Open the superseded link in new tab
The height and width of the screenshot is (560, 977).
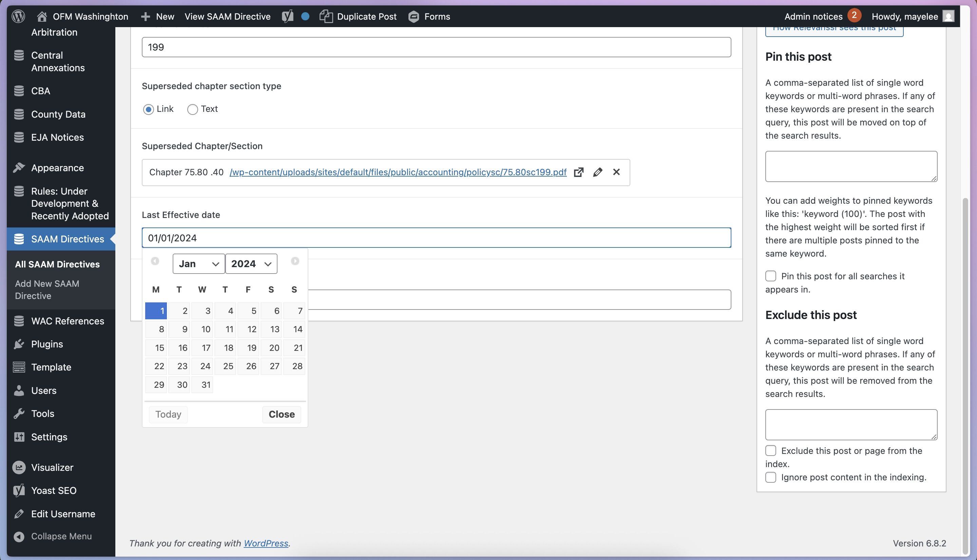pos(578,172)
